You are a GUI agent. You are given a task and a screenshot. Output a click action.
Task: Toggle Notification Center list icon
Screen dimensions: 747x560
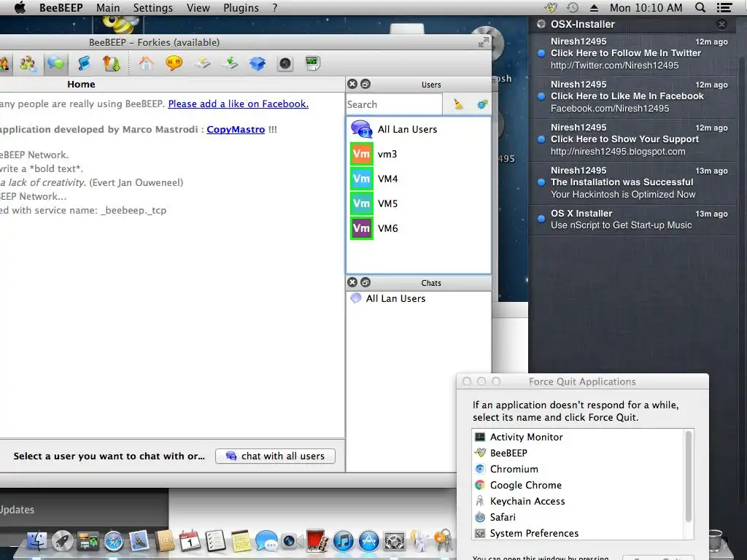pos(724,7)
